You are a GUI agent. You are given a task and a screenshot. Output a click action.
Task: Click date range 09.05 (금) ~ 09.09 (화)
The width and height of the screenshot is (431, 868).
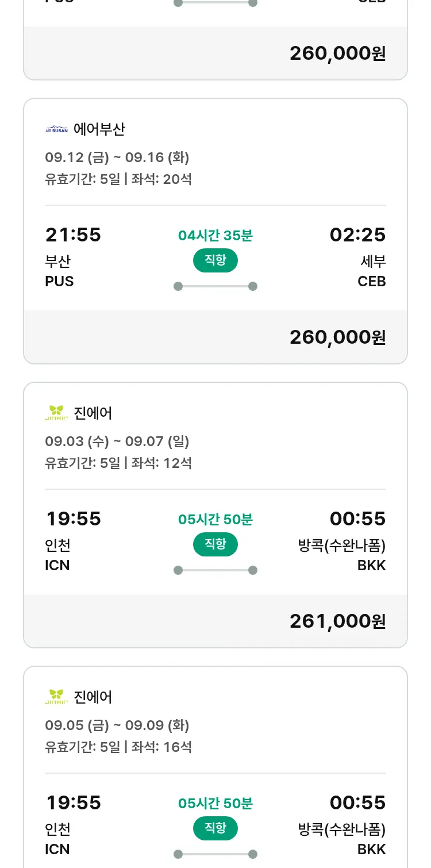pos(117,725)
